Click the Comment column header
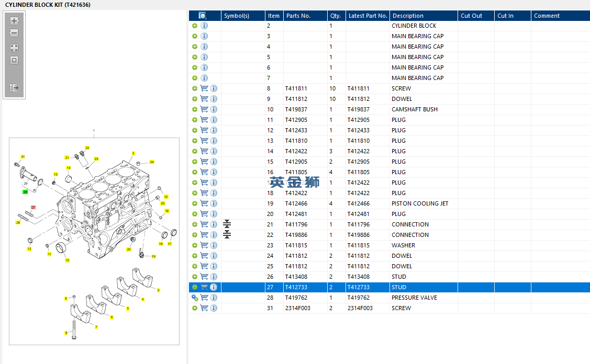This screenshot has width=590, height=364. [x=560, y=16]
